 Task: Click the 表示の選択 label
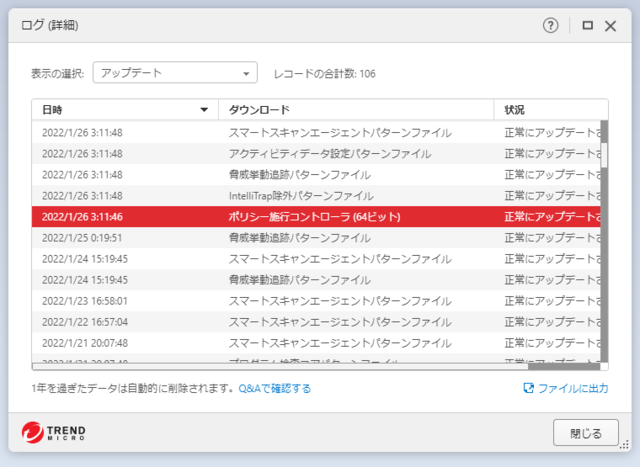pyautogui.click(x=58, y=74)
